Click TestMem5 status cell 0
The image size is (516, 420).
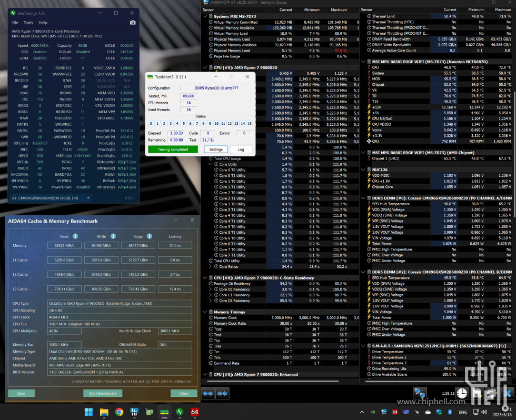(151, 124)
